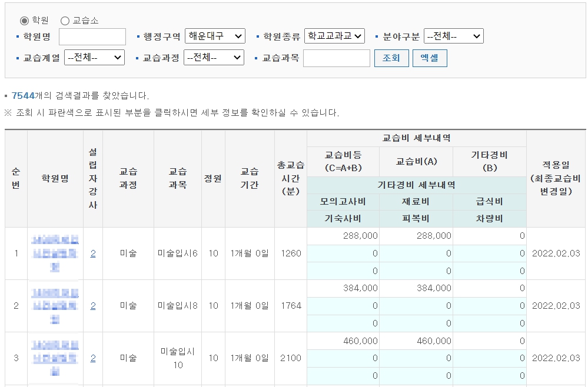588x387 pixels.
Task: Click the 엑셀 export button
Action: click(430, 58)
